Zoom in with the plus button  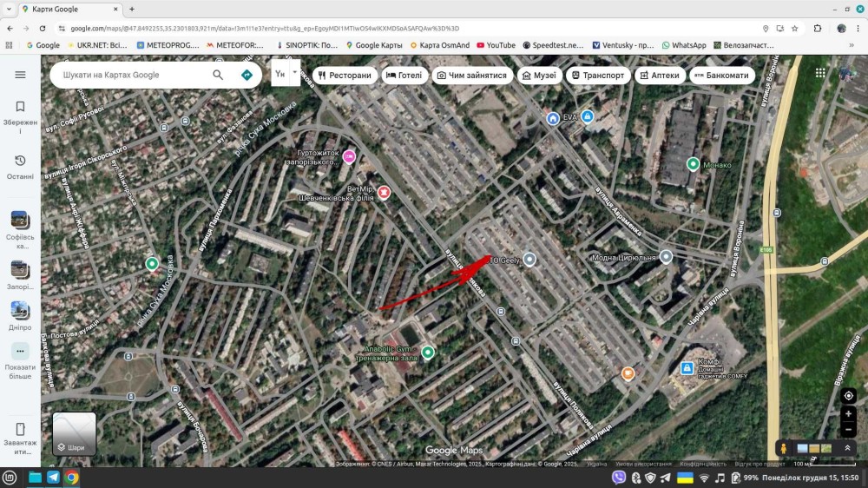click(849, 414)
